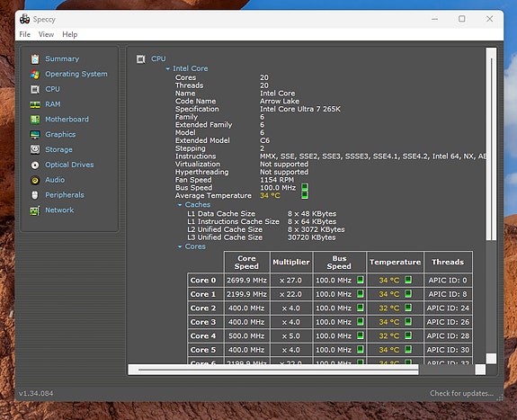Open the View menu
Viewport: 517px width, 420px height.
46,35
